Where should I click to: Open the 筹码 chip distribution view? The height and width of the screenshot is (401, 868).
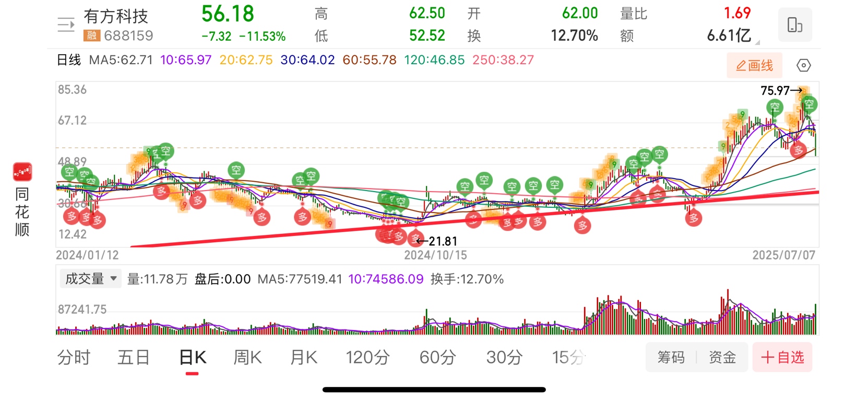671,357
